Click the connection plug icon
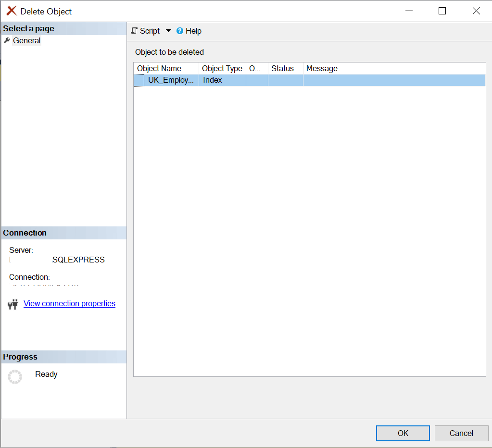The height and width of the screenshot is (448, 492). pos(13,304)
